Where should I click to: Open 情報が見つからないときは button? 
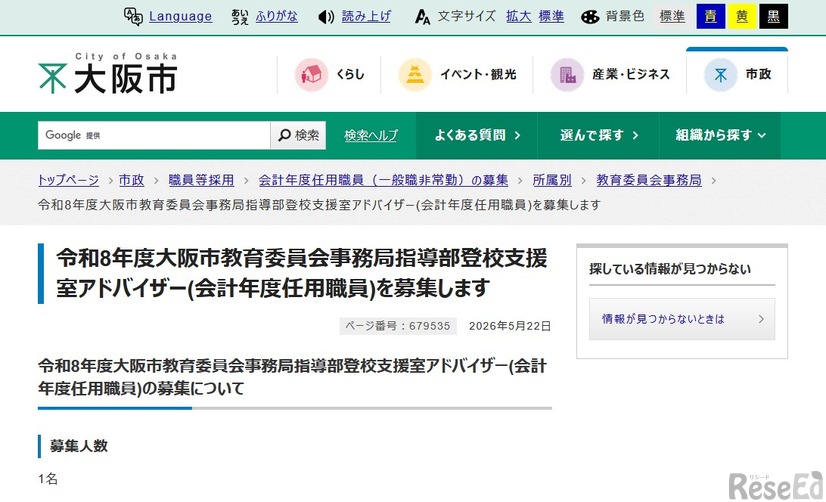[682, 319]
